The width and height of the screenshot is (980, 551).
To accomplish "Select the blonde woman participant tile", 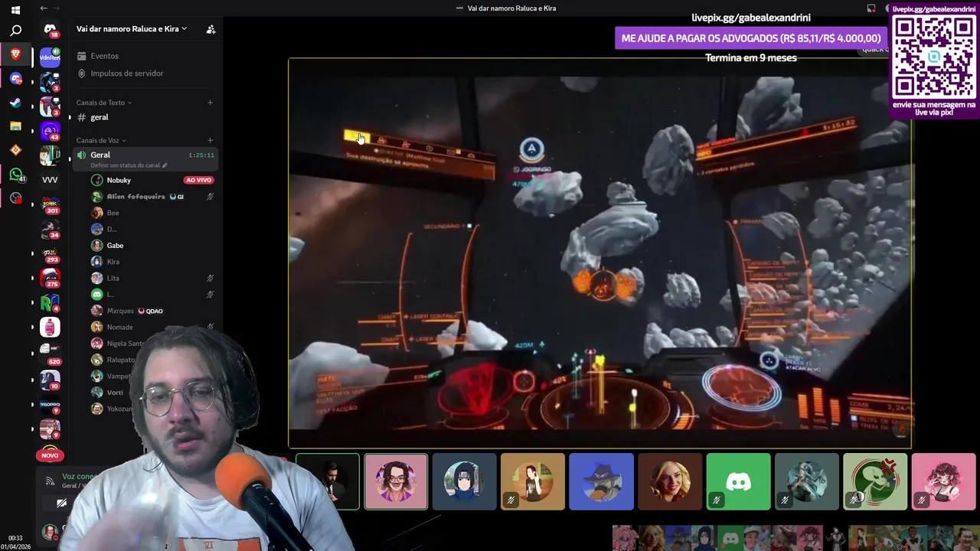I will coord(670,481).
